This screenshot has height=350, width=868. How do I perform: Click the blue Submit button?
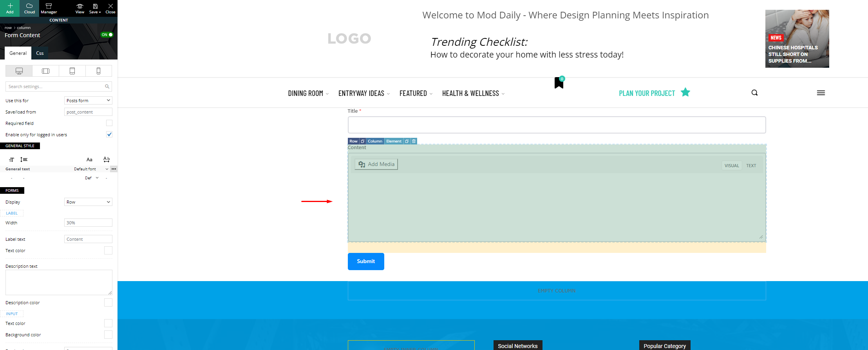coord(366,262)
